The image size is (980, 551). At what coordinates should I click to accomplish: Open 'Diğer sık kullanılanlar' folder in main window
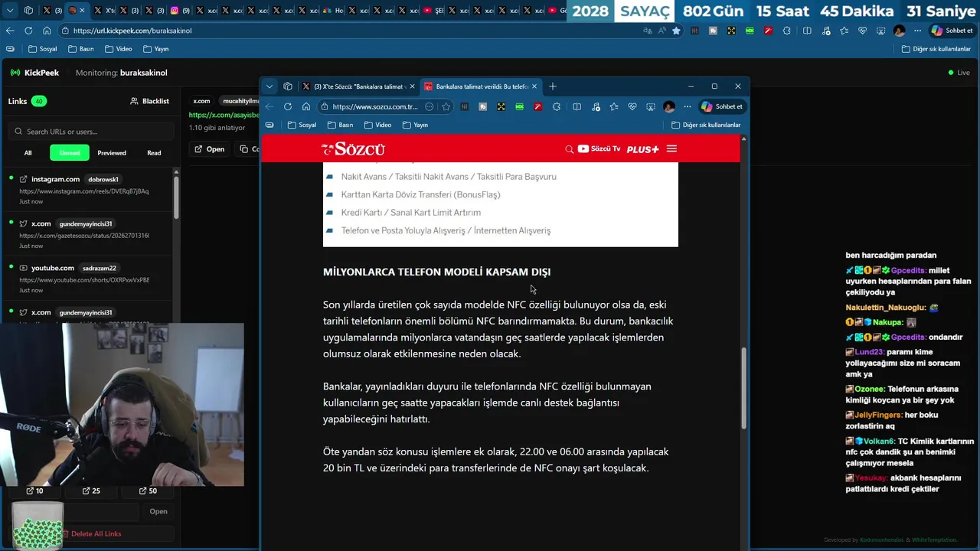[x=936, y=49]
